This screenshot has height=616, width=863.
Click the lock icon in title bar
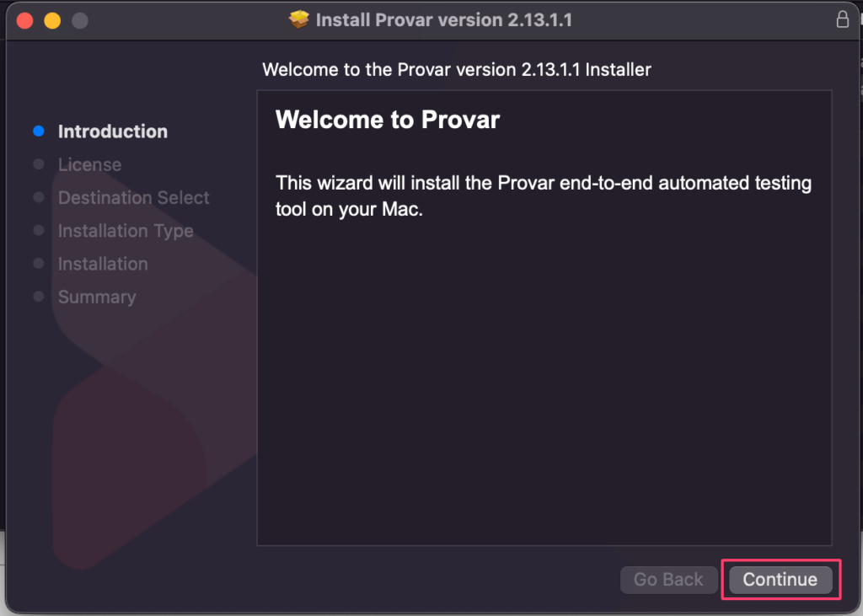pyautogui.click(x=842, y=19)
